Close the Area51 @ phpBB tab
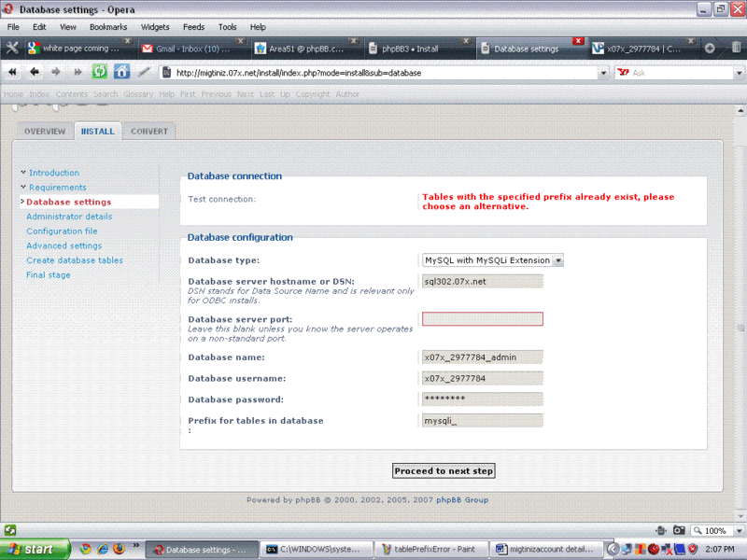The height and width of the screenshot is (560, 747). coord(353,41)
